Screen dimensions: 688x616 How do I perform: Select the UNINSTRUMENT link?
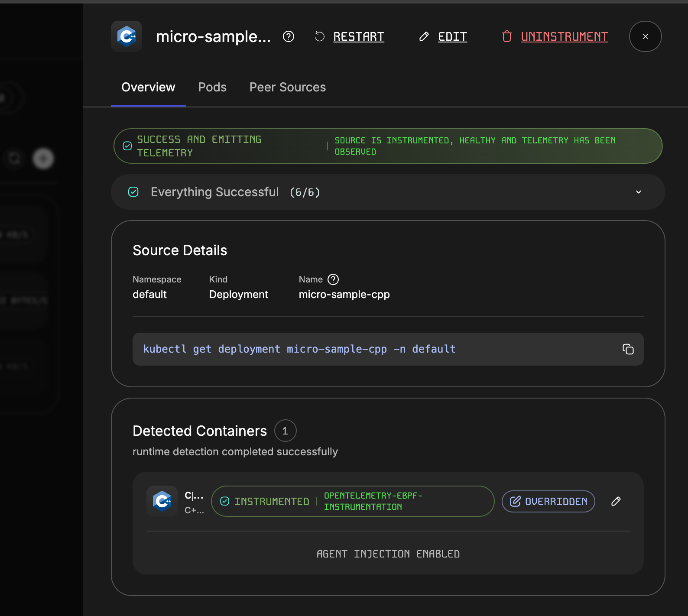point(565,36)
